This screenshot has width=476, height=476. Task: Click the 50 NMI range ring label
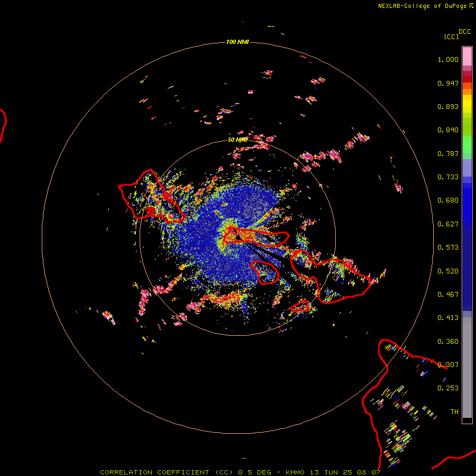237,140
